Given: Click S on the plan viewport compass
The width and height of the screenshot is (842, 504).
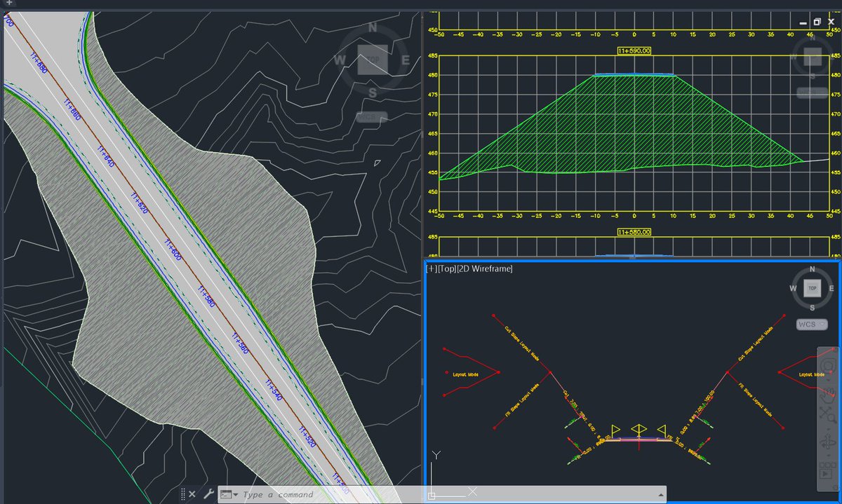Looking at the screenshot, I should point(373,93).
